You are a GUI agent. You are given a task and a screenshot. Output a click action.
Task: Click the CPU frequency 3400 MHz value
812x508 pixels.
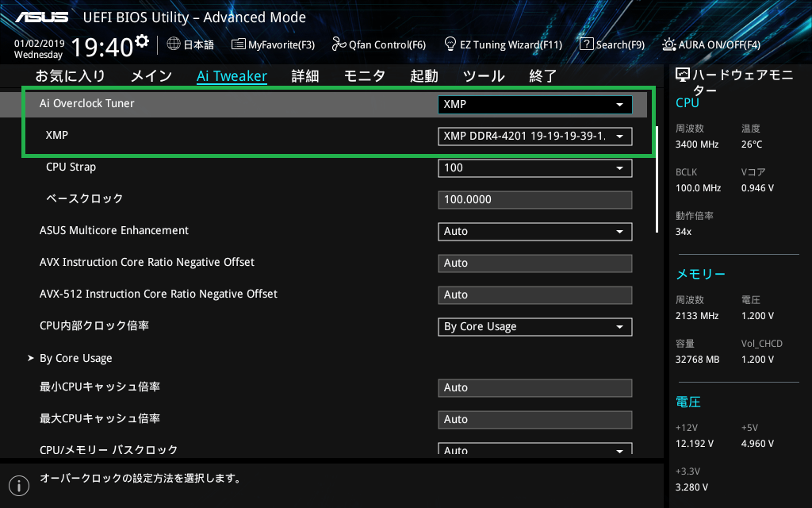[696, 144]
